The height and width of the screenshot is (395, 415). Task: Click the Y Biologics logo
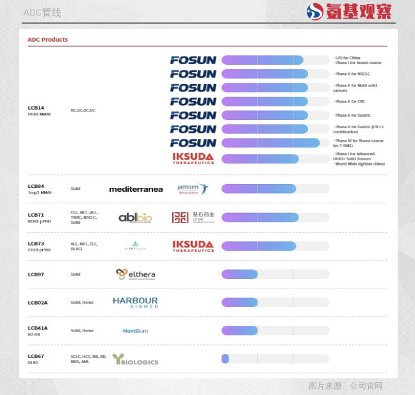point(135,359)
